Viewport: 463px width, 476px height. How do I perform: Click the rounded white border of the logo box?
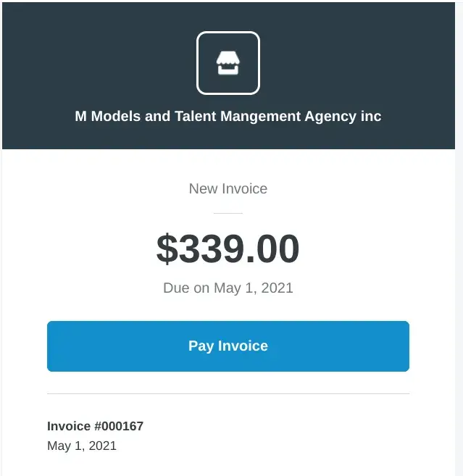click(198, 64)
